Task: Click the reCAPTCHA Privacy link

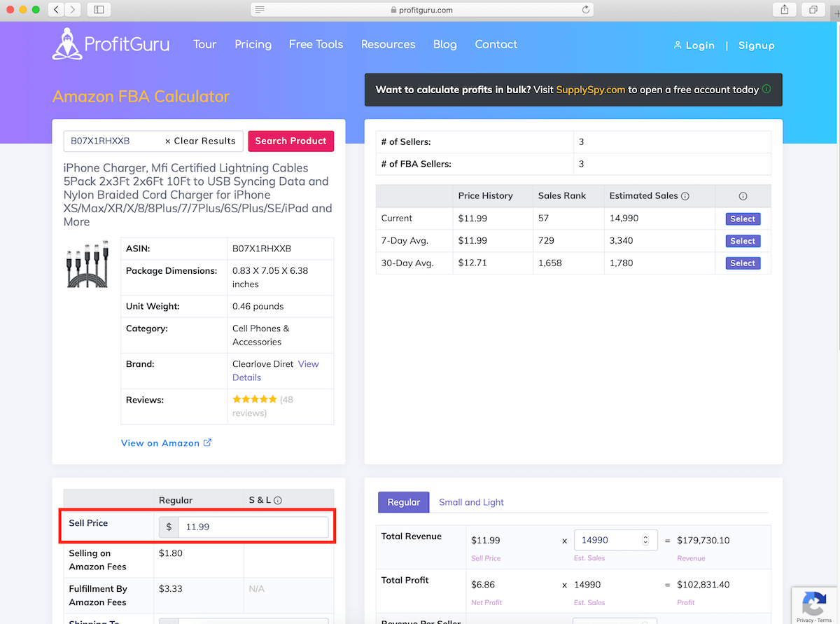Action: coord(805,620)
